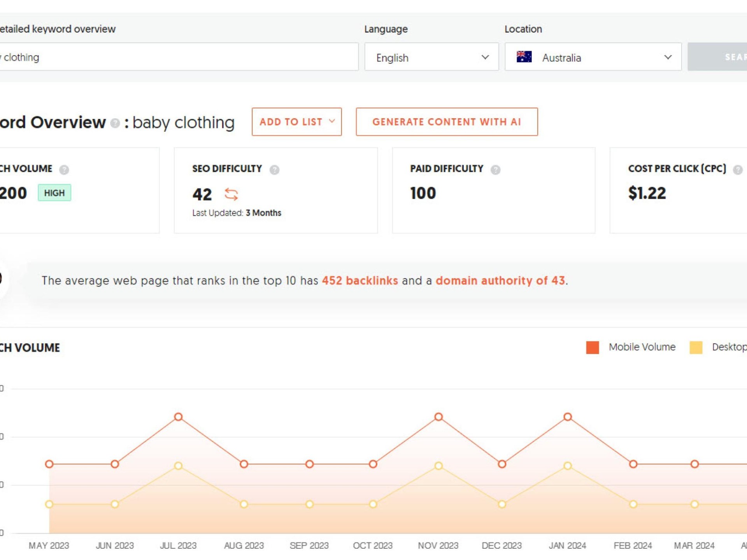
Task: Expand the Add To List dropdown
Action: 296,122
